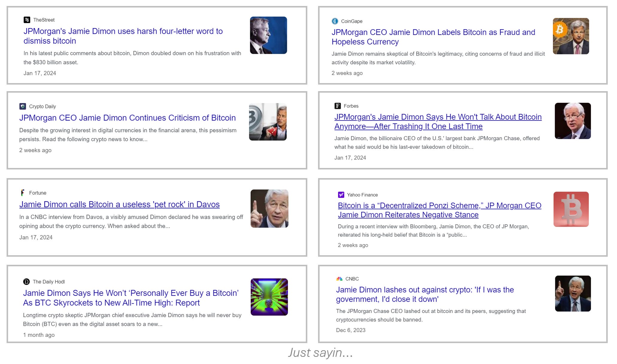
Task: Open CoinGape 'Fraud and Hopeless Currency' headline
Action: (433, 37)
